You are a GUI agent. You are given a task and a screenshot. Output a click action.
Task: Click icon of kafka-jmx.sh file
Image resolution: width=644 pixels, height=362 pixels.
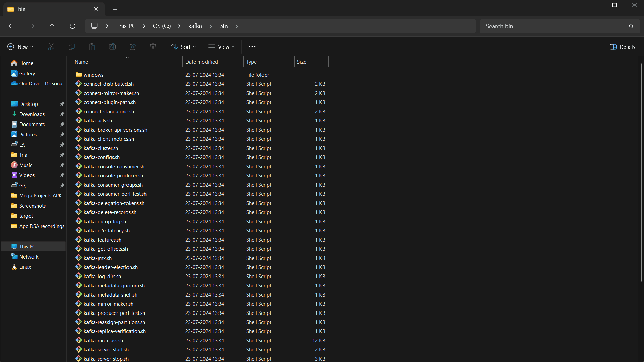click(x=79, y=258)
